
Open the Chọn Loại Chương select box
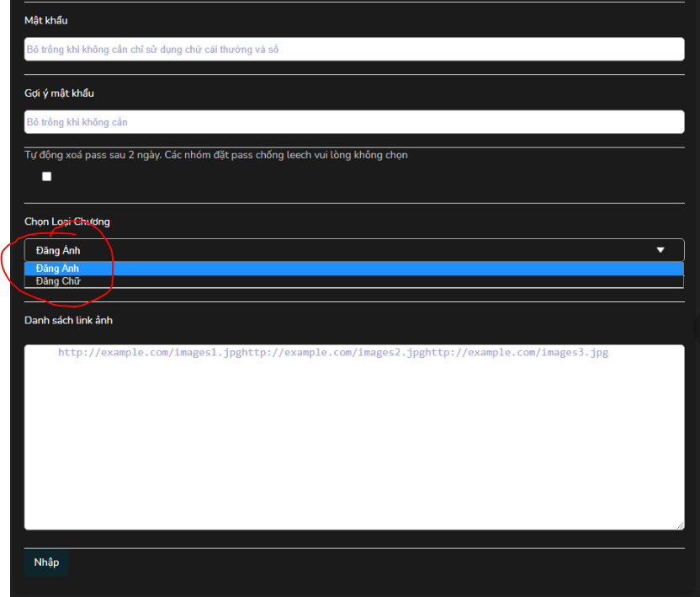click(353, 250)
